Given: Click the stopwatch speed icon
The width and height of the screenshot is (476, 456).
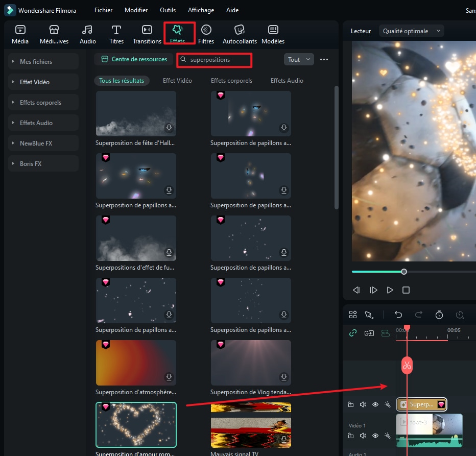Looking at the screenshot, I should [x=439, y=315].
